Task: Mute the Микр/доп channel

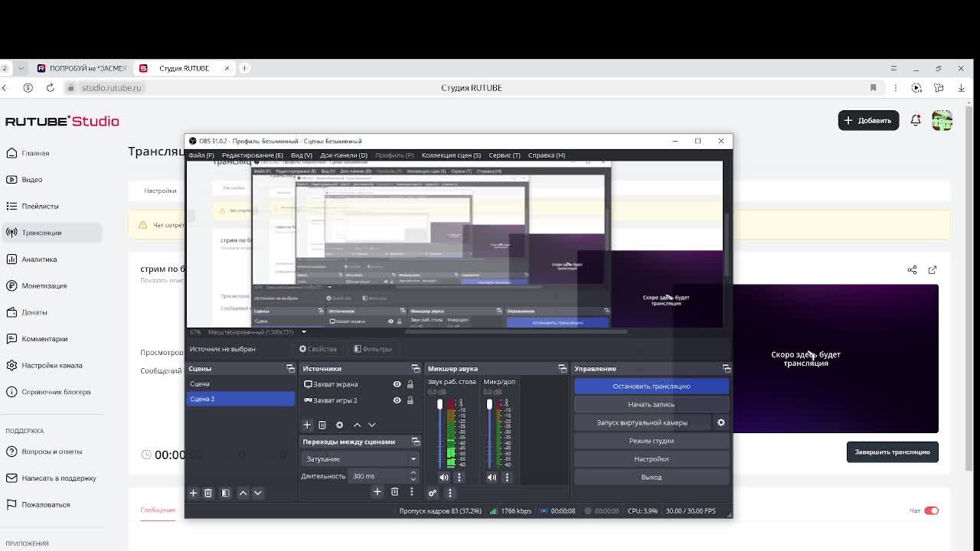Action: [x=492, y=478]
